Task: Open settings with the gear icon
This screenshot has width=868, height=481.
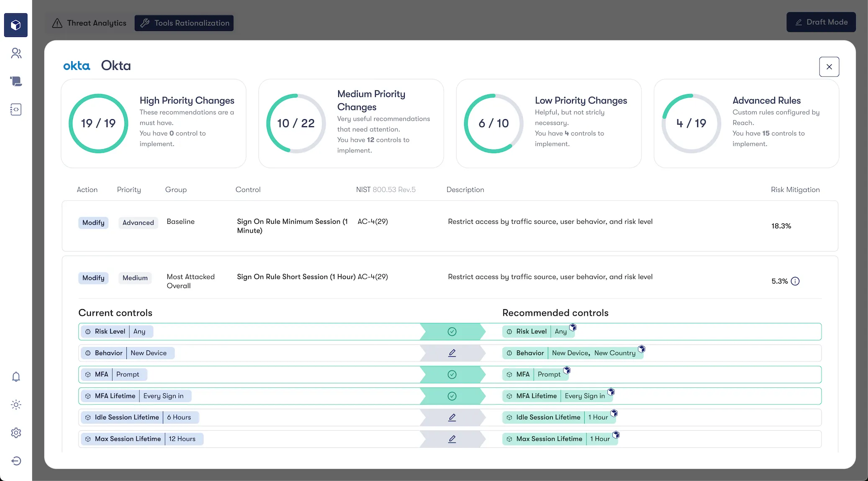Action: 15,432
